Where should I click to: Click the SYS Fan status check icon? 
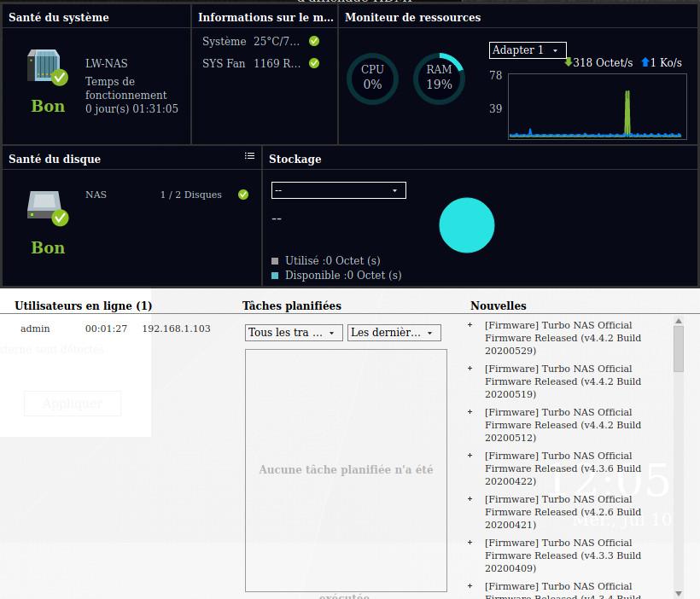(314, 63)
